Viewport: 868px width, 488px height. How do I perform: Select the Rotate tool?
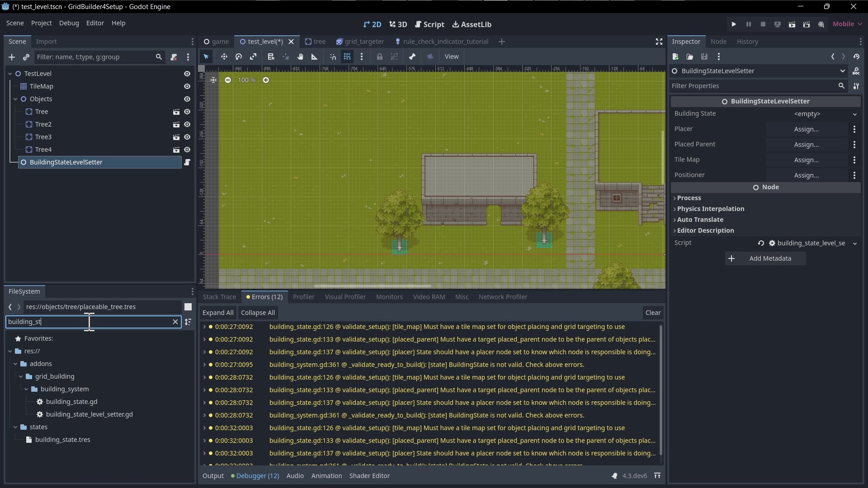(238, 56)
